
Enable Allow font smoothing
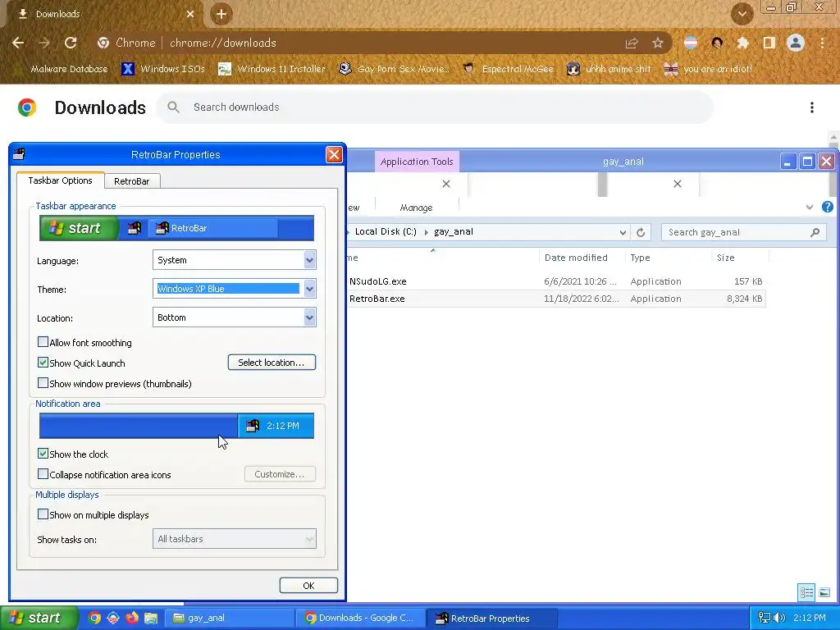[43, 342]
